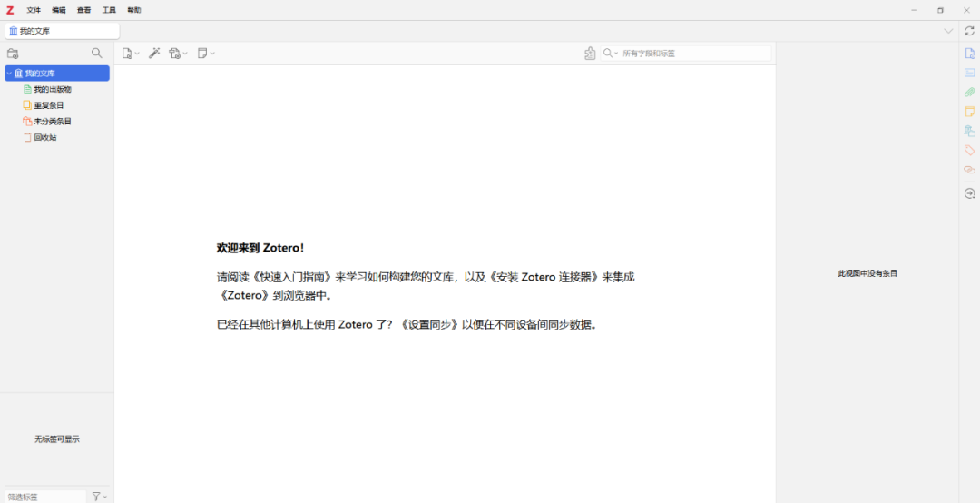
Task: Open the Libraries and Collections side icon
Action: (x=969, y=131)
